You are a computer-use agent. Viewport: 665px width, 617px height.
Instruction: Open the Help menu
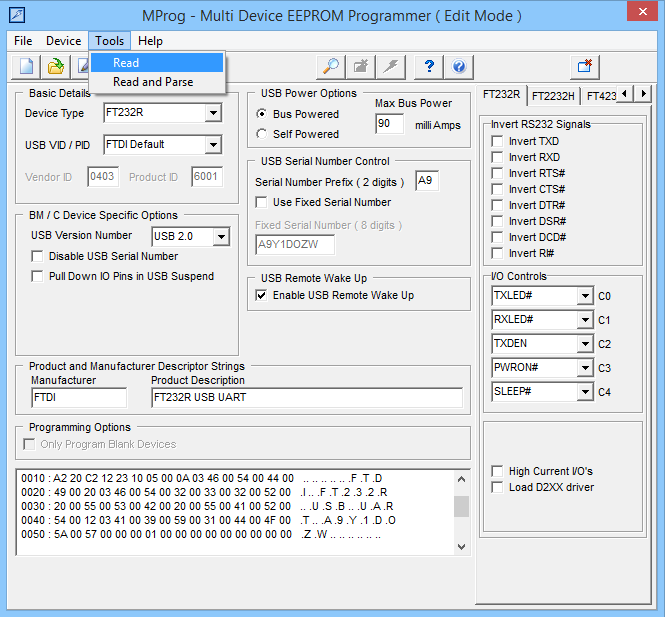pyautogui.click(x=150, y=41)
